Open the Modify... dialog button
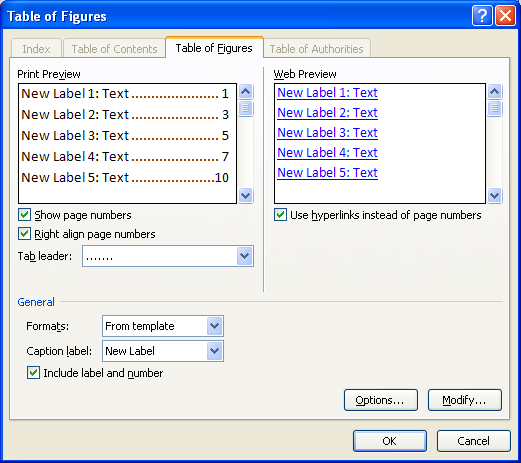Viewport: 521px width, 463px height. (465, 400)
